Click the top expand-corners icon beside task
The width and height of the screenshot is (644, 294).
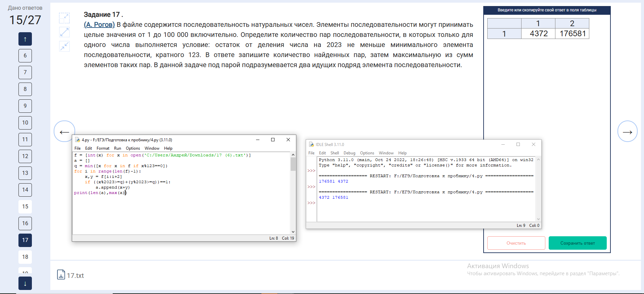(x=64, y=18)
